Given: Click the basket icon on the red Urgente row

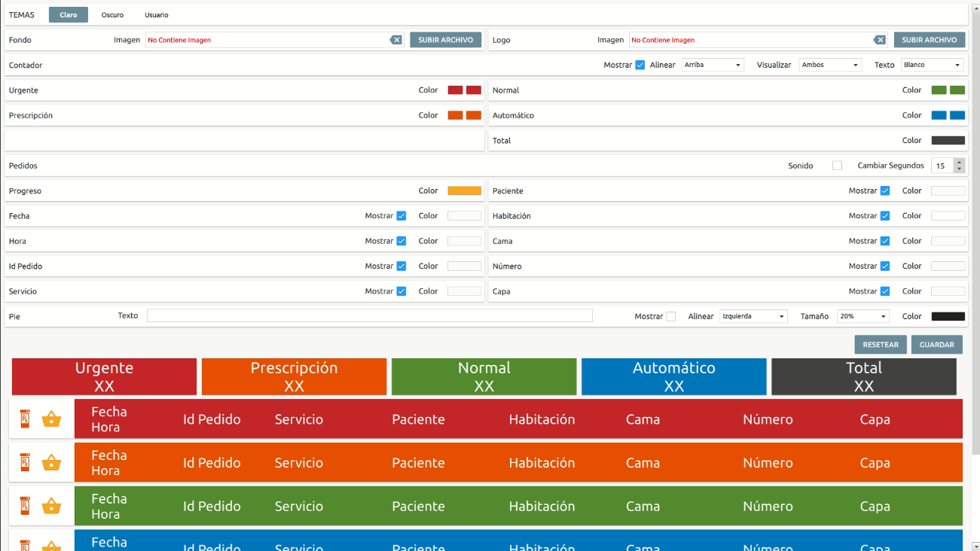Looking at the screenshot, I should pyautogui.click(x=51, y=419).
